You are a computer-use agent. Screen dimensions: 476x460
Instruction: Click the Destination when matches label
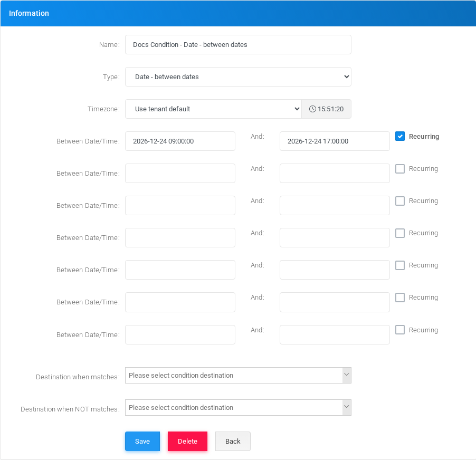[78, 377]
